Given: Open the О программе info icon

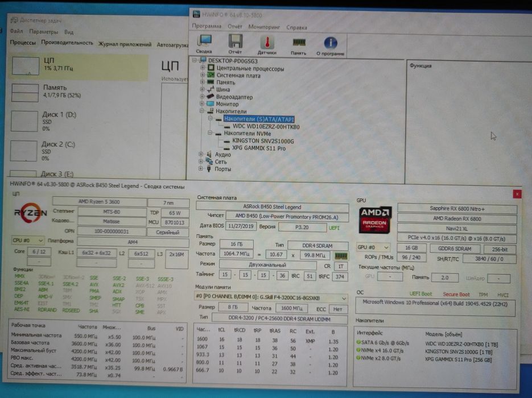Looking at the screenshot, I should point(330,45).
